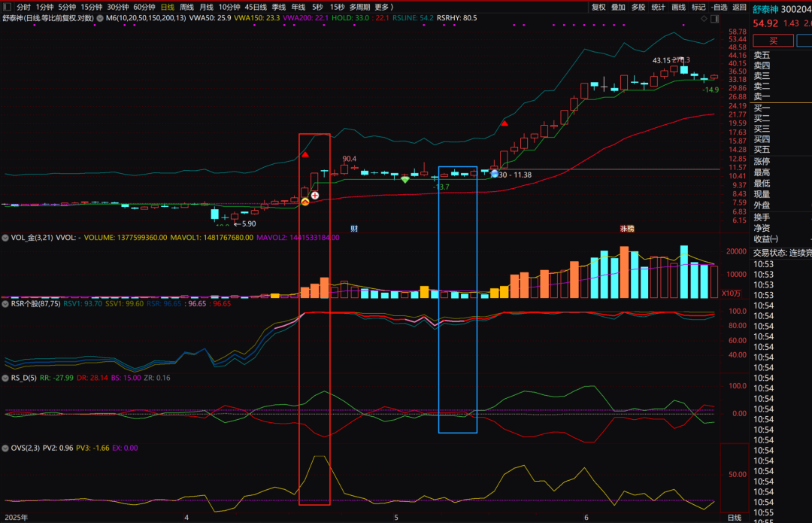Open main chart indicator dropdown beside stock name
Viewport: 812px width, 523px height.
pyautogui.click(x=100, y=18)
